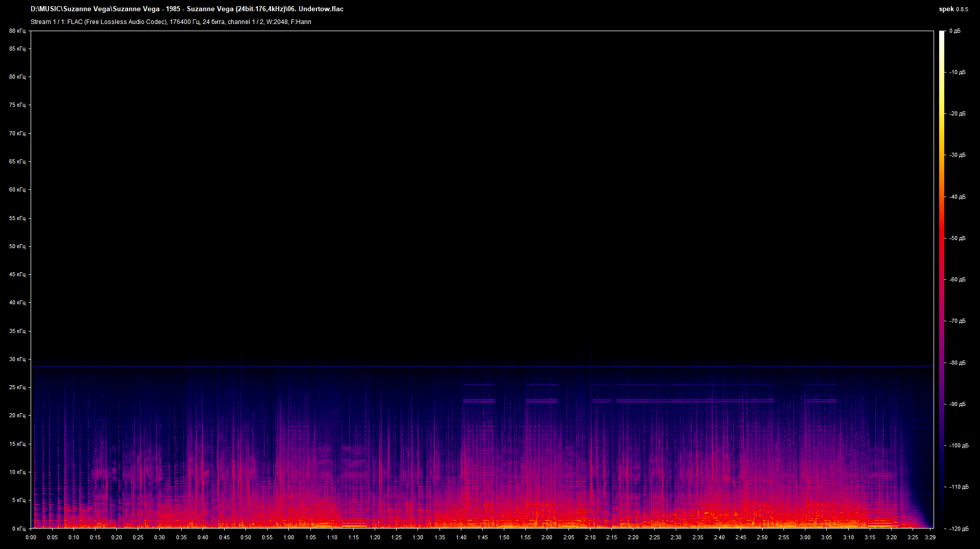Viewport: 980px width, 549px height.
Task: Click the -100 дБ level label
Action: 959,446
